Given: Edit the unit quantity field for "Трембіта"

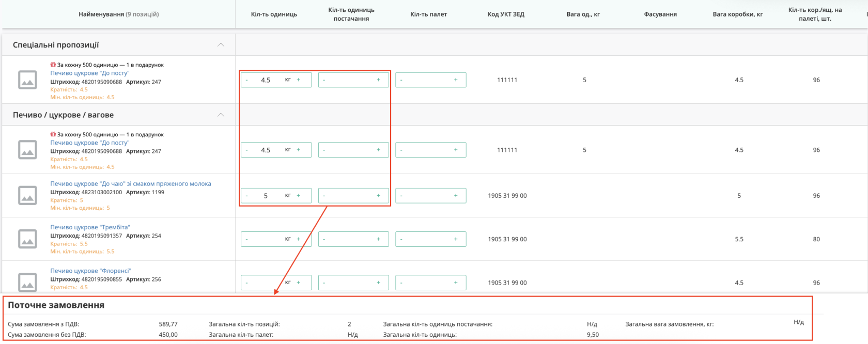Looking at the screenshot, I should tap(267, 239).
